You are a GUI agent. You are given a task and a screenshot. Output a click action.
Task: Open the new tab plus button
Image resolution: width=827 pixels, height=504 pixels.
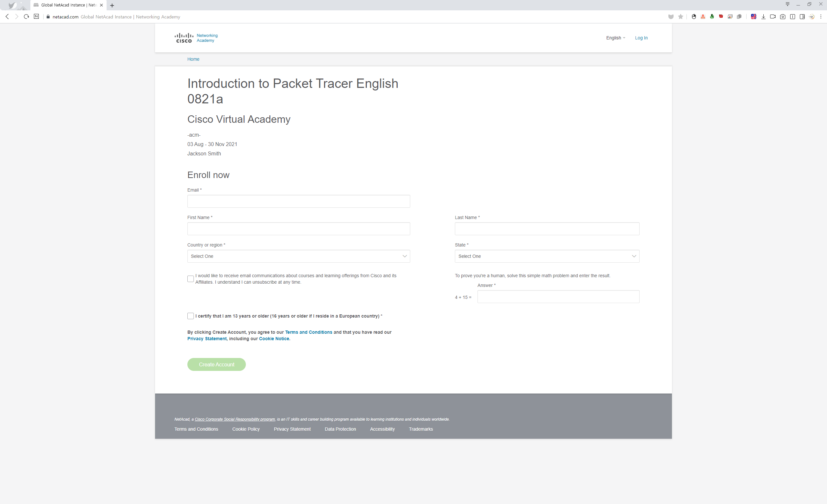(112, 5)
